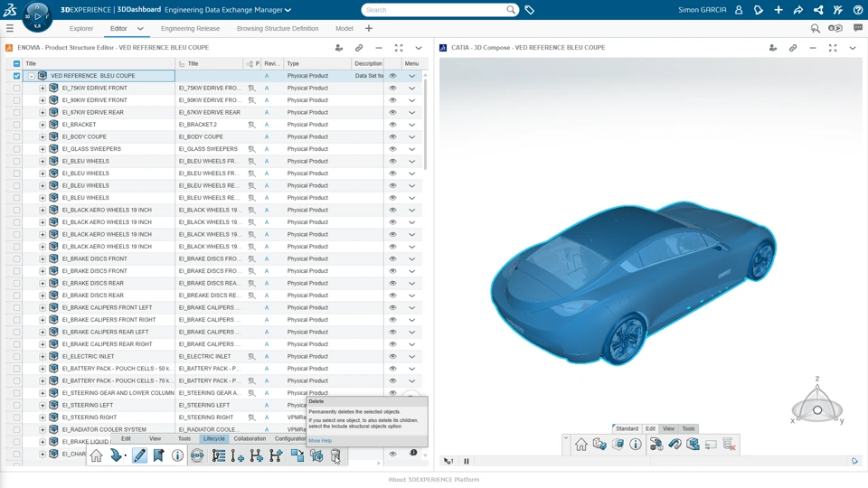This screenshot has height=488, width=868.
Task: Click the two squares transfer icon in the Lifecycle toolbar
Action: [297, 455]
